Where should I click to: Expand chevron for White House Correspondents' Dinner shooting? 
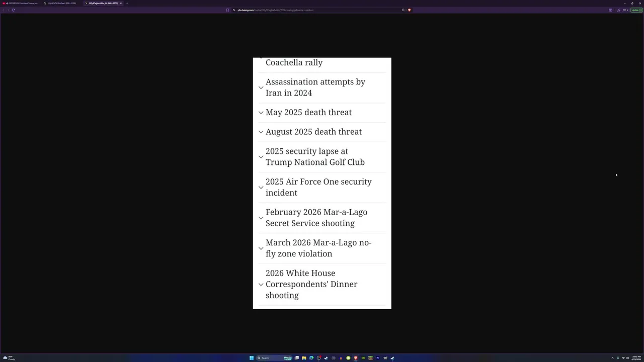[261, 285]
